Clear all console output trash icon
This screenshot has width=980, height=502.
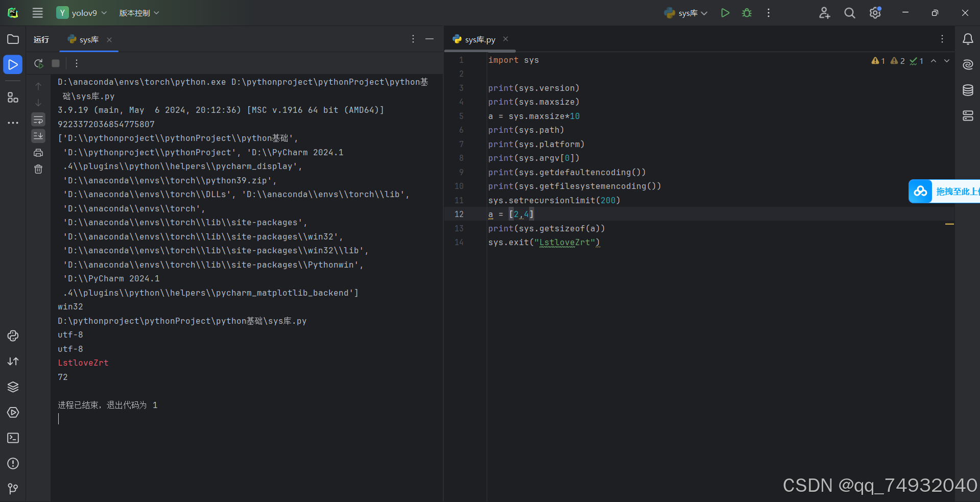coord(38,169)
